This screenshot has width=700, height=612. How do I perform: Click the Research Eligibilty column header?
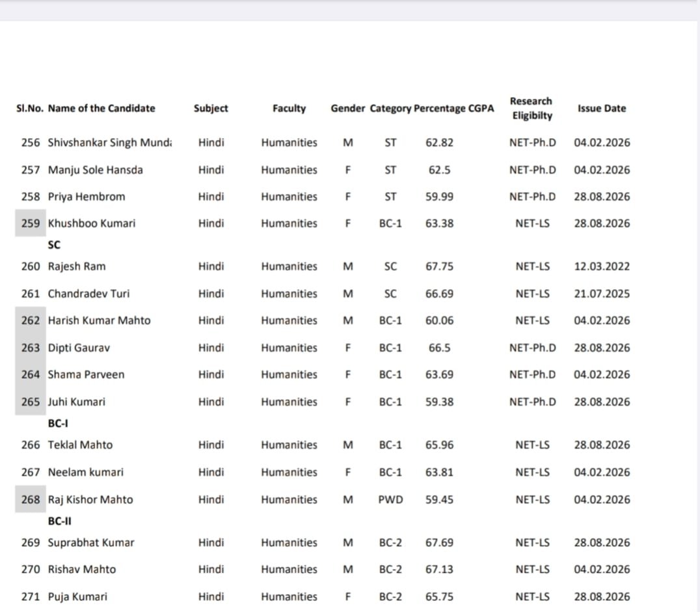(x=532, y=108)
